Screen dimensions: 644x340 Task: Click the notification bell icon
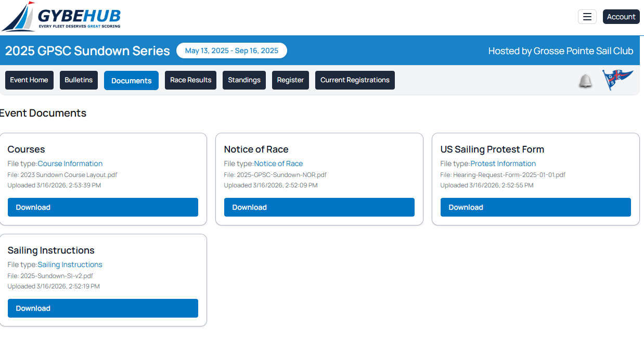click(585, 81)
